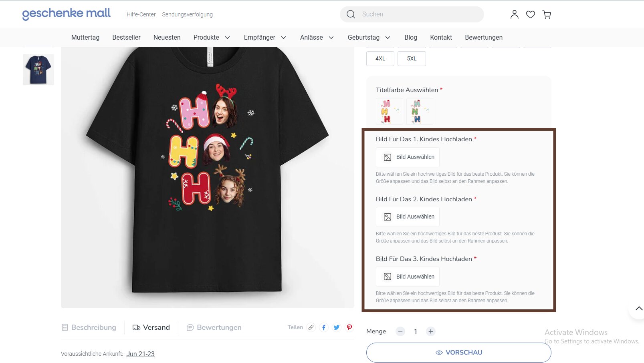Share product on Pinterest

pos(349,327)
